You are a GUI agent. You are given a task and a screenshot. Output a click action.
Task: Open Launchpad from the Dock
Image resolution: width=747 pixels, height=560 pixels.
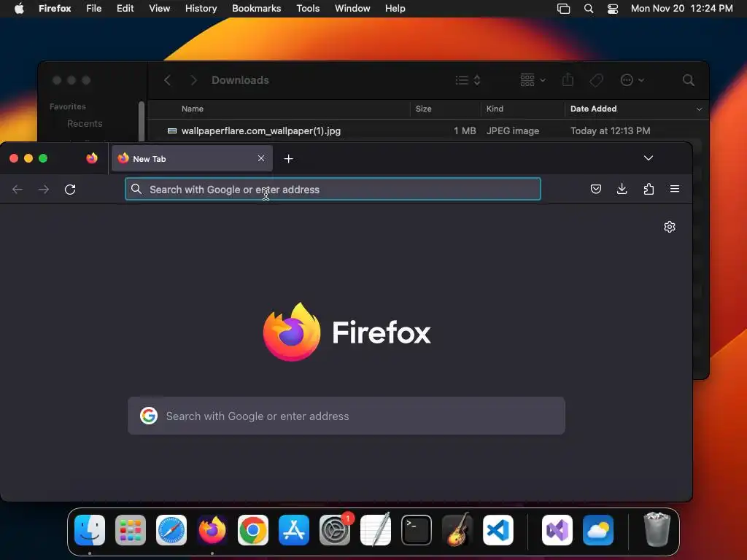pos(131,530)
